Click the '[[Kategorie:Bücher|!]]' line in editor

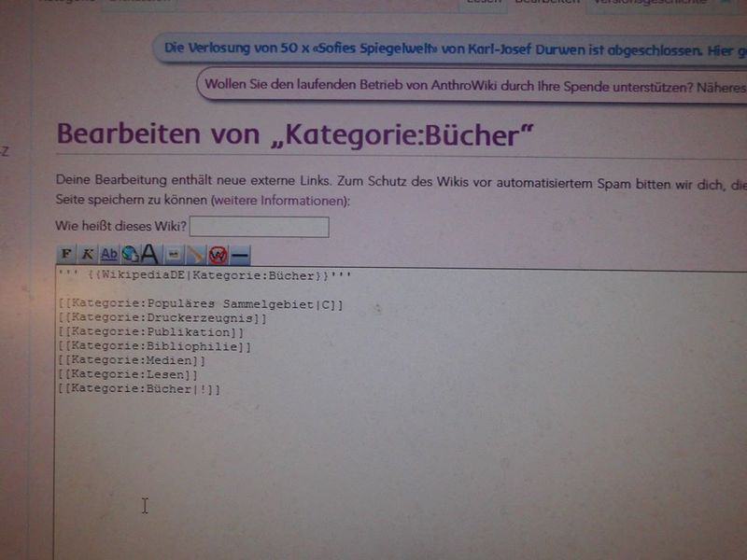(139, 389)
